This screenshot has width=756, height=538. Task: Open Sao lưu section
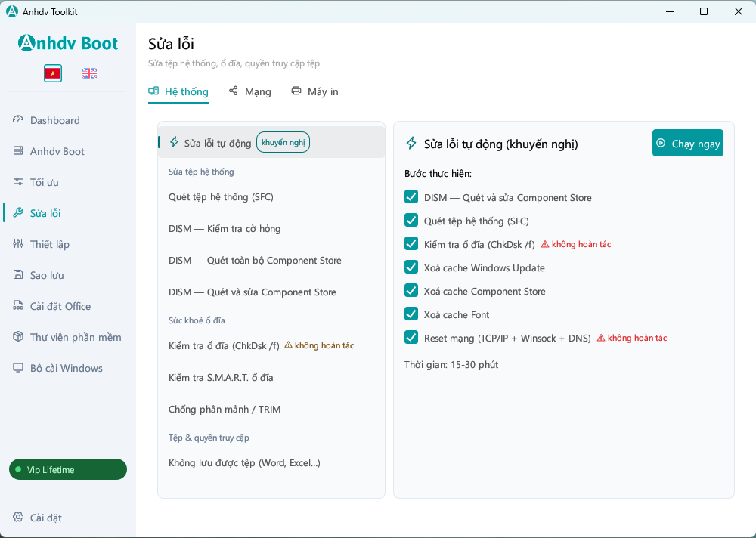pyautogui.click(x=67, y=275)
